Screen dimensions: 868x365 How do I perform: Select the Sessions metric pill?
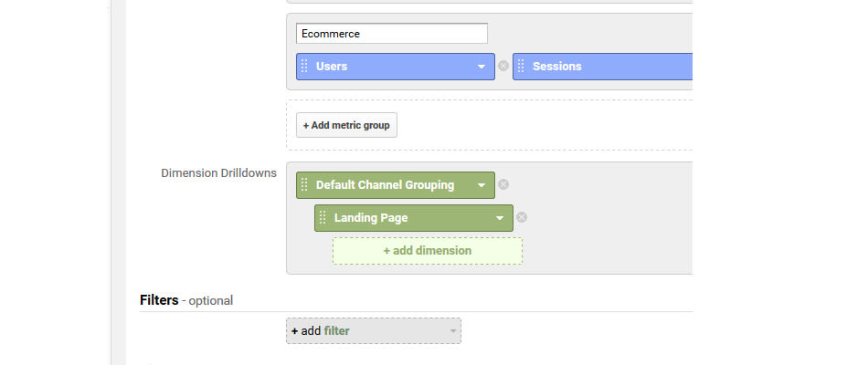pos(602,67)
